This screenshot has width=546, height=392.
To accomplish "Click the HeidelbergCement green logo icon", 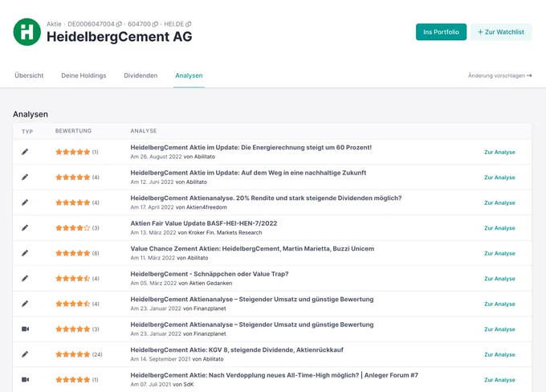I will (x=26, y=31).
